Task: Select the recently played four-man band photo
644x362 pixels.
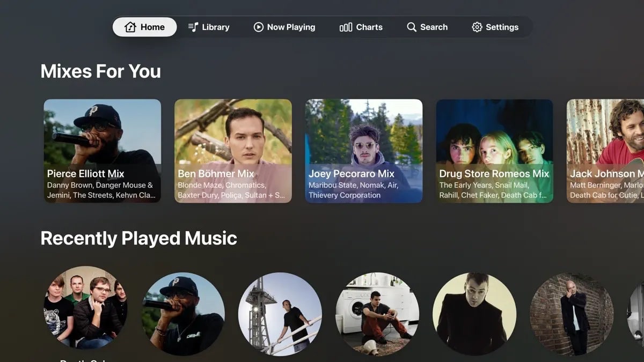Action: pos(86,308)
